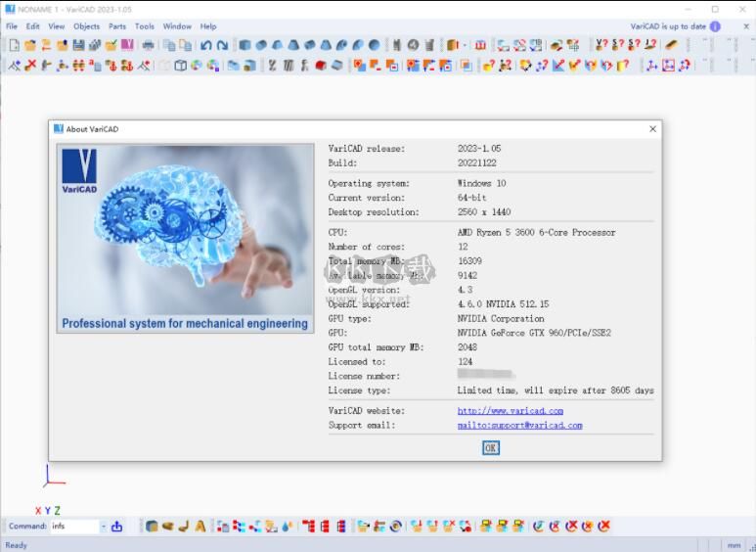Open the Help menu

point(208,26)
